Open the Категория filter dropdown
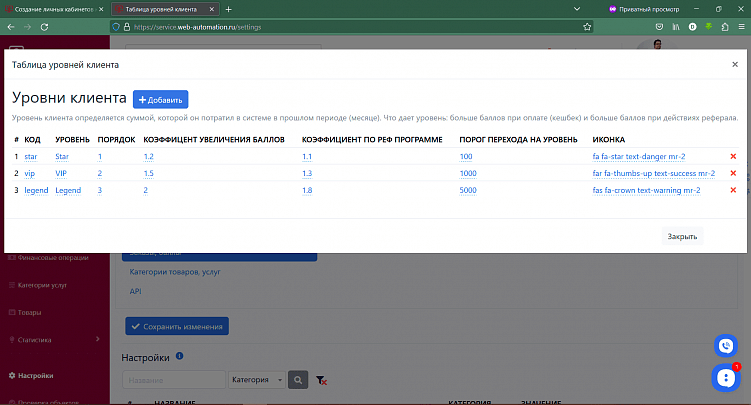The image size is (751, 405). point(257,380)
